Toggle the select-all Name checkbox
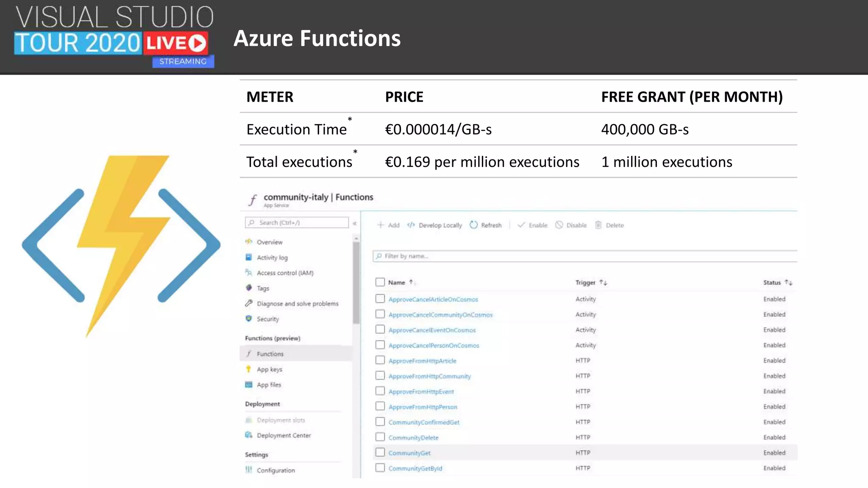 pos(380,282)
